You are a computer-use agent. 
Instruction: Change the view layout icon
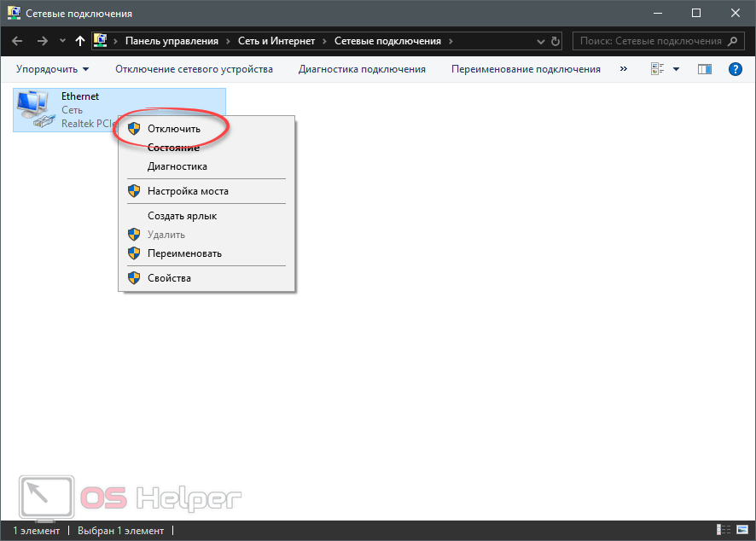click(658, 69)
